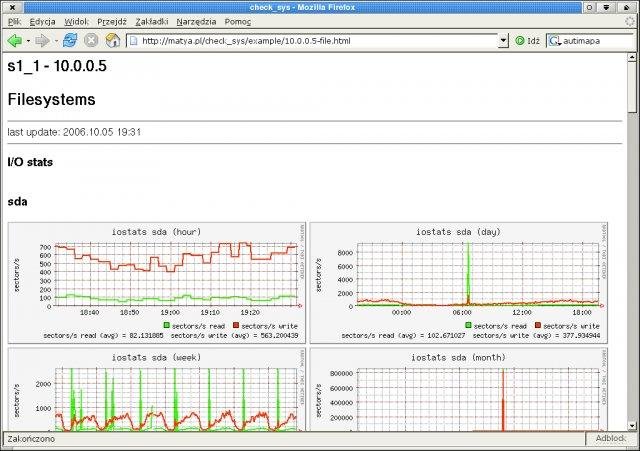Open forward history dropdown arrow
This screenshot has width=640, height=451.
point(56,41)
